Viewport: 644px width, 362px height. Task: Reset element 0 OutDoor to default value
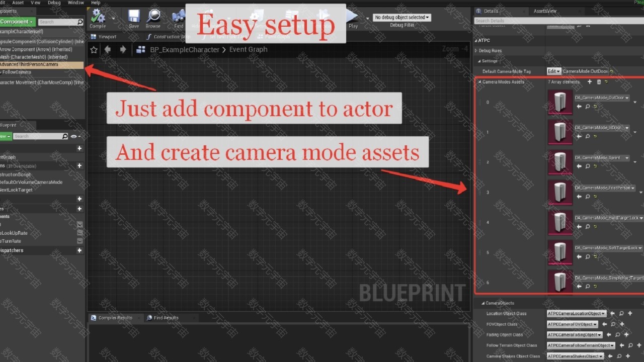coord(595,107)
